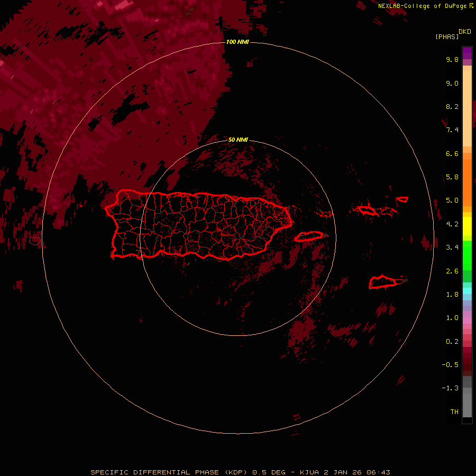The height and width of the screenshot is (476, 476).
Task: Click the 7.4 scale value
Action: pos(452,130)
